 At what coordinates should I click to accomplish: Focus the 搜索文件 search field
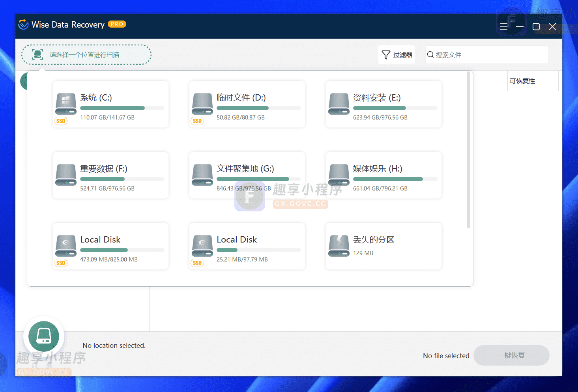pos(487,55)
